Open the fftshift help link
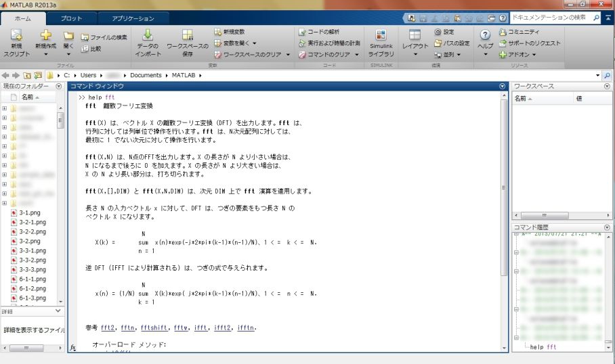The image size is (615, 364). 154,327
